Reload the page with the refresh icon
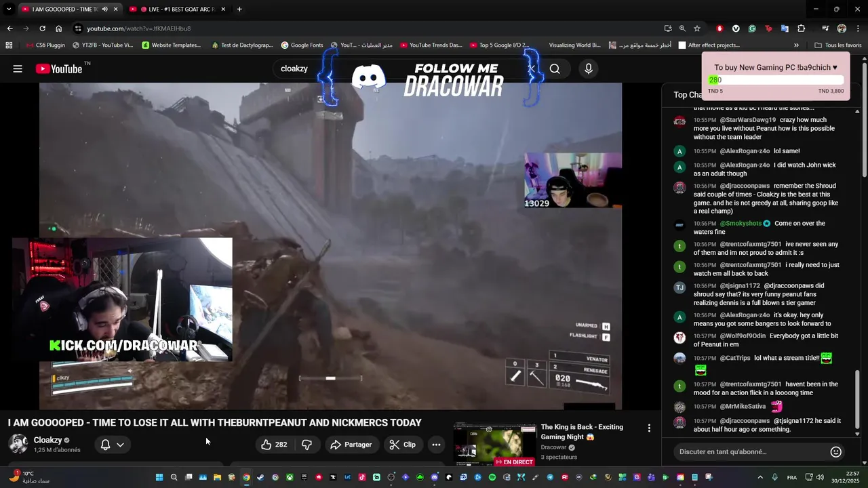Screen dimensions: 868x488 pyautogui.click(x=42, y=28)
